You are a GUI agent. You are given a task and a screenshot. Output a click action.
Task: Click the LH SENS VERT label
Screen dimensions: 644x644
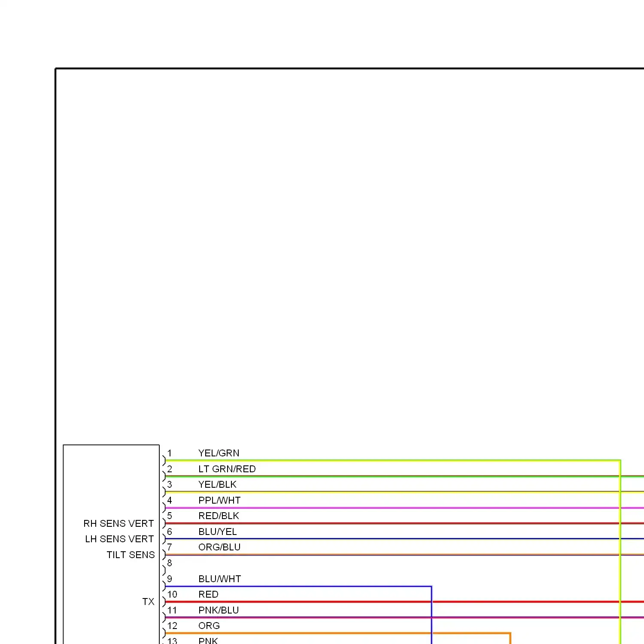119,539
